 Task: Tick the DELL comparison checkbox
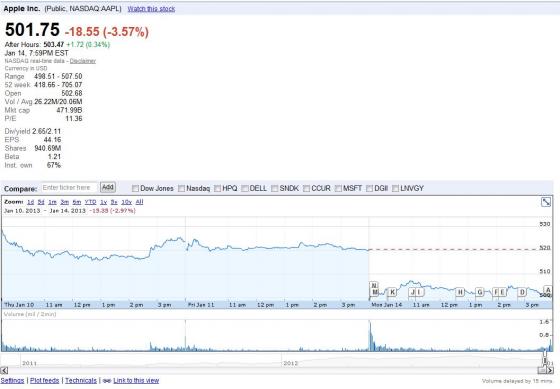(245, 188)
